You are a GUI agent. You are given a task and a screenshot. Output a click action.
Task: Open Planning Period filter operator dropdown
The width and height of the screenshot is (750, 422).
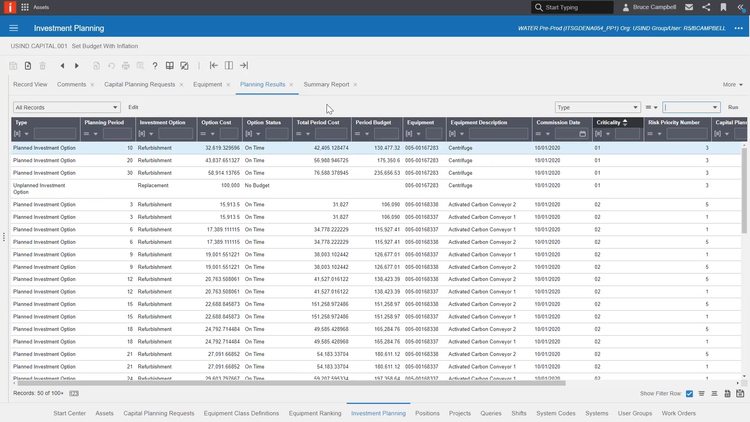point(90,134)
